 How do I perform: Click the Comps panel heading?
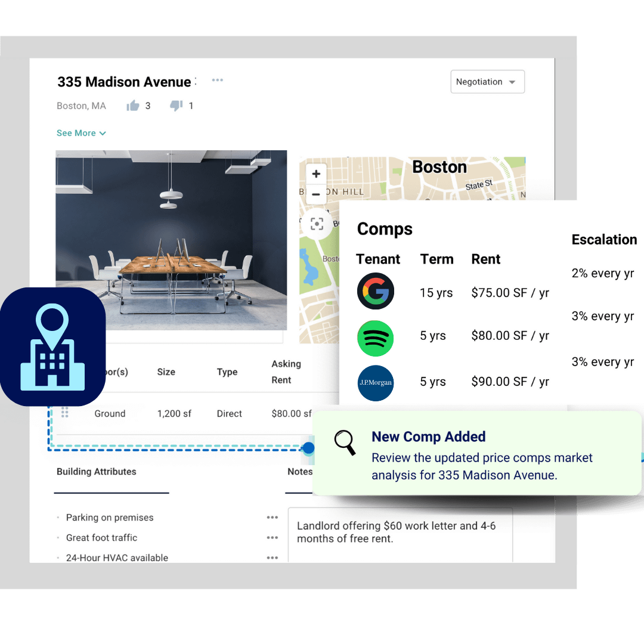click(x=385, y=229)
